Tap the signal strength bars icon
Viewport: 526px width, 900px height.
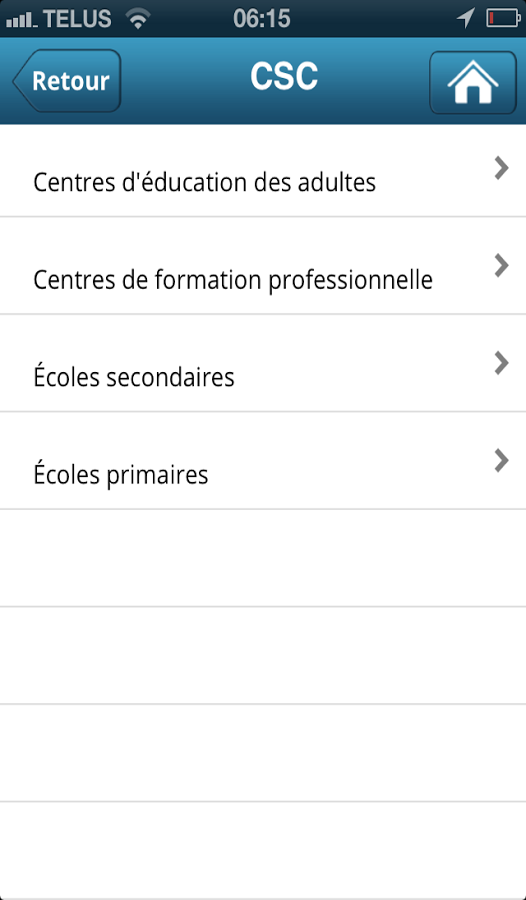click(21, 21)
